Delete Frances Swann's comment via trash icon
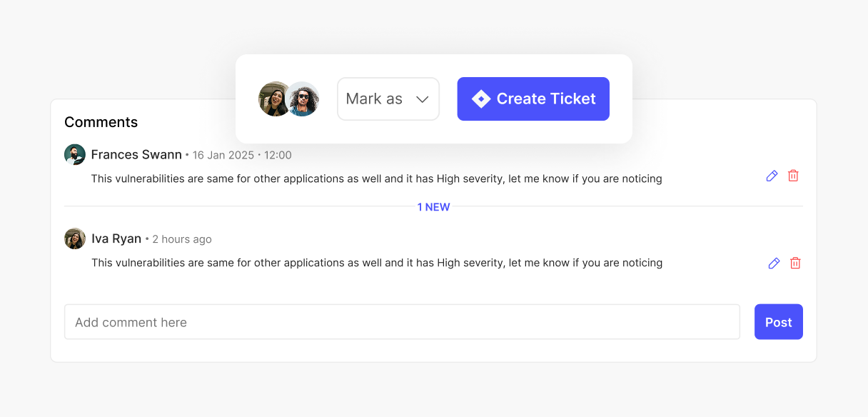868x417 pixels. (793, 176)
